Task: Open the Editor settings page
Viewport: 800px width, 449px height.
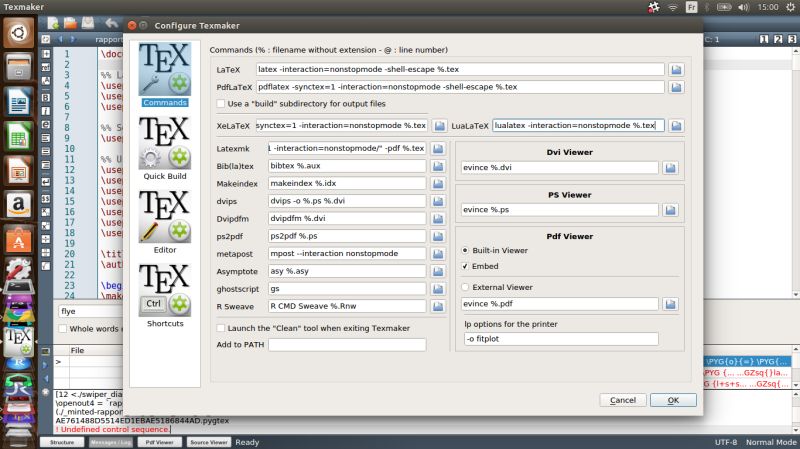Action: [165, 222]
